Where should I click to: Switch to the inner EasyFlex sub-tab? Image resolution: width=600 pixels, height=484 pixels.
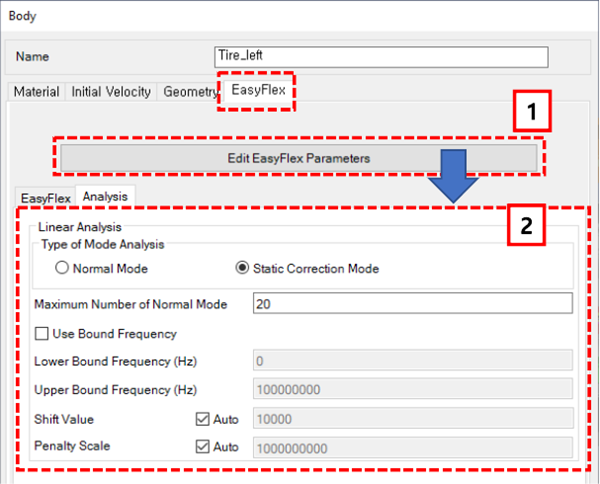[46, 198]
